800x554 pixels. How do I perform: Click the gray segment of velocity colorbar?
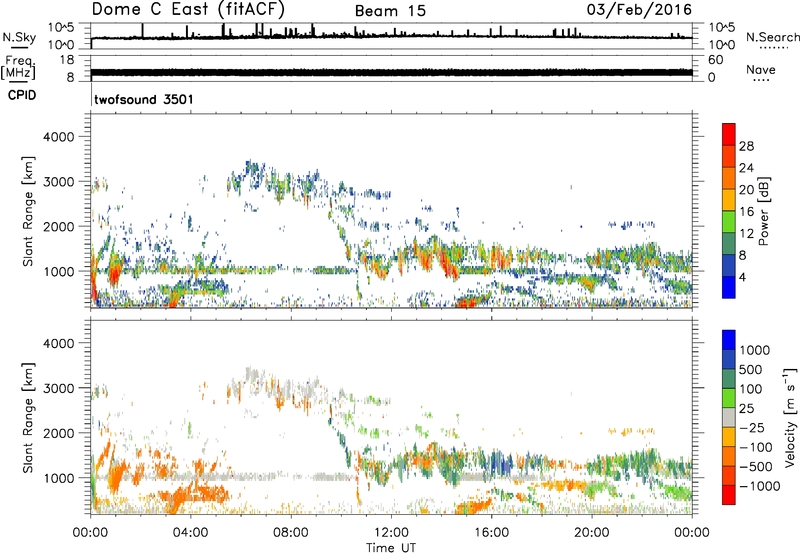tap(729, 417)
